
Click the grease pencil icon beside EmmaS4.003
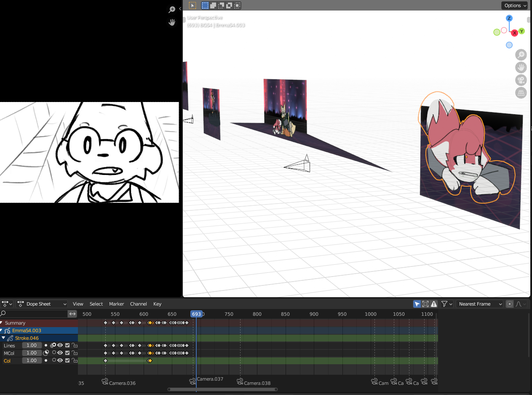[7, 331]
